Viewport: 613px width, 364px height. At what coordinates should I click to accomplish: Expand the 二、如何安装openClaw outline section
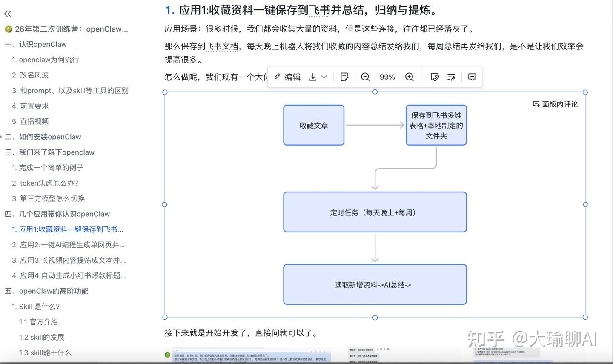(1, 137)
